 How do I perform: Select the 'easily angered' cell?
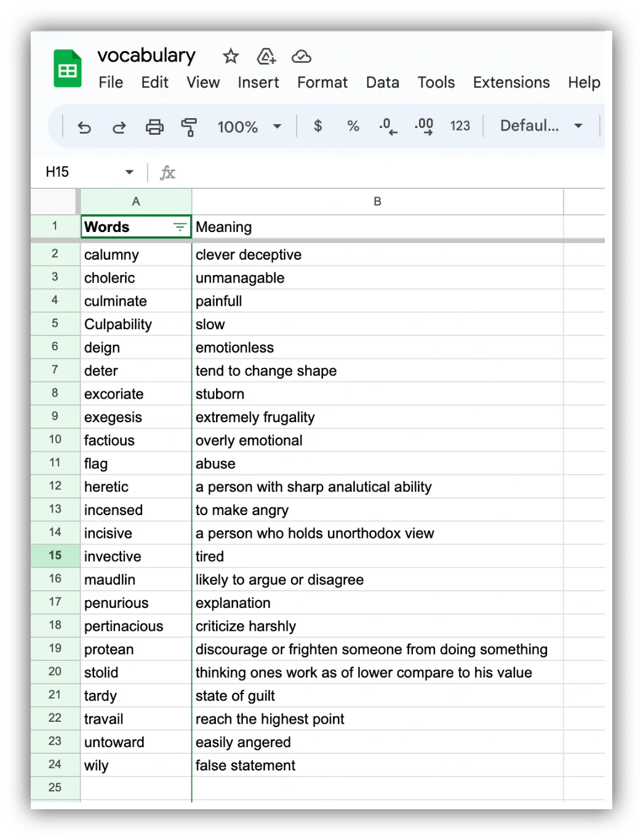[377, 742]
